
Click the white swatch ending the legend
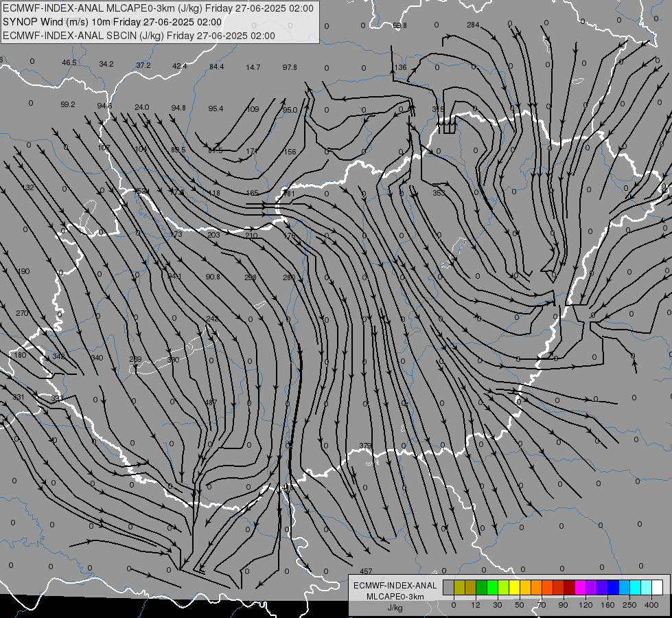tap(658, 587)
